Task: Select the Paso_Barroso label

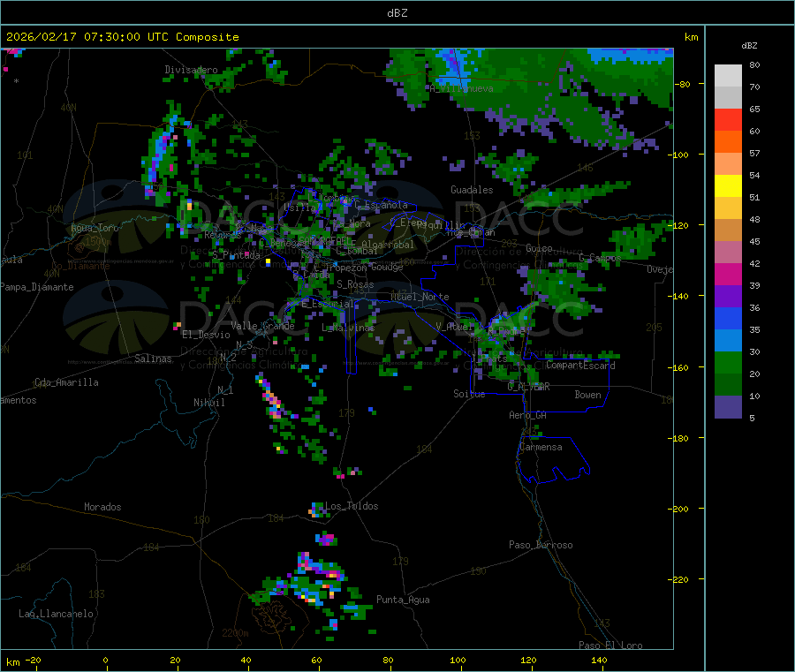Action: [541, 546]
